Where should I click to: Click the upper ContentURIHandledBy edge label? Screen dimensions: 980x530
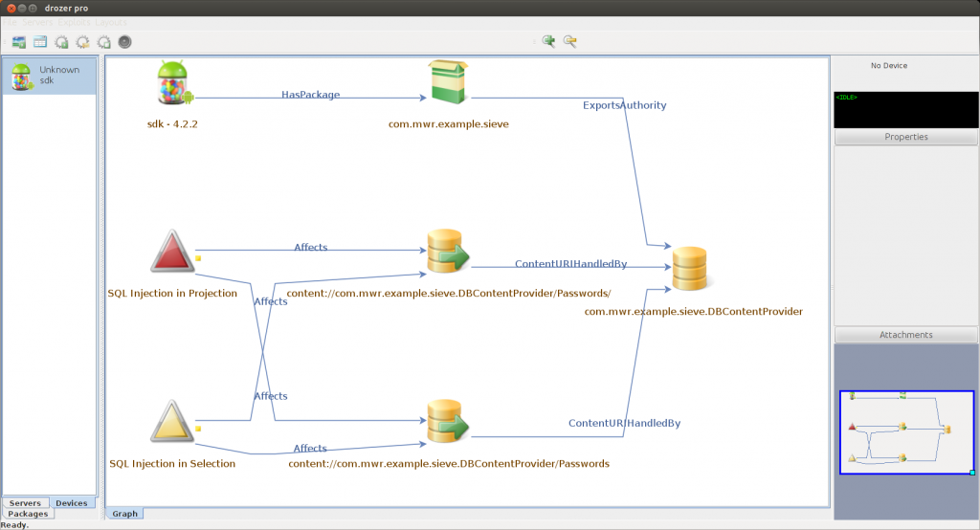coord(570,264)
